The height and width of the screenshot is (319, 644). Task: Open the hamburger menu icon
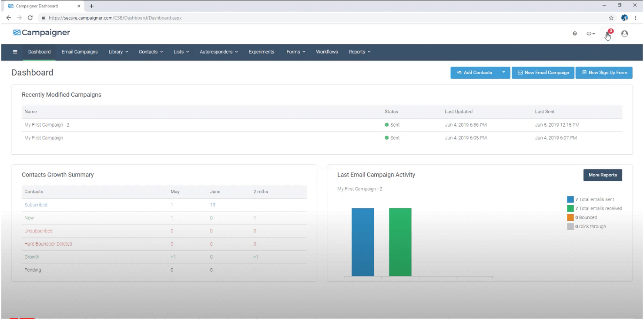(15, 52)
